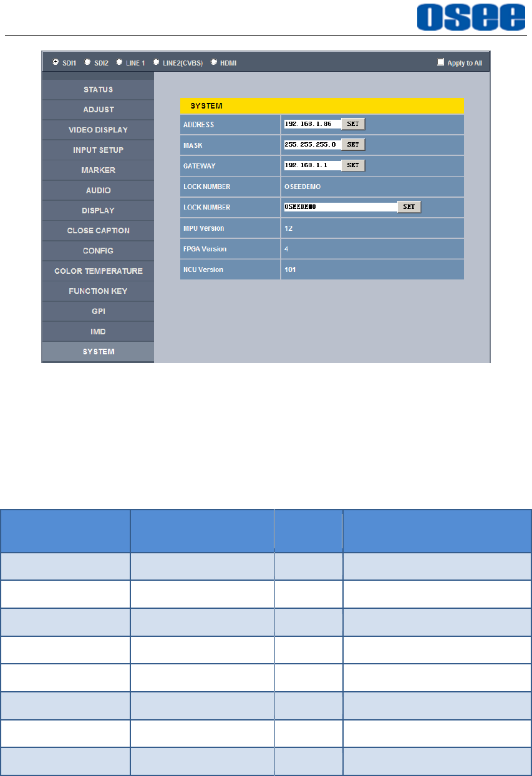Image resolution: width=532 pixels, height=776 pixels.
Task: Click the yellow SYSTEM panel header
Action: pos(322,106)
